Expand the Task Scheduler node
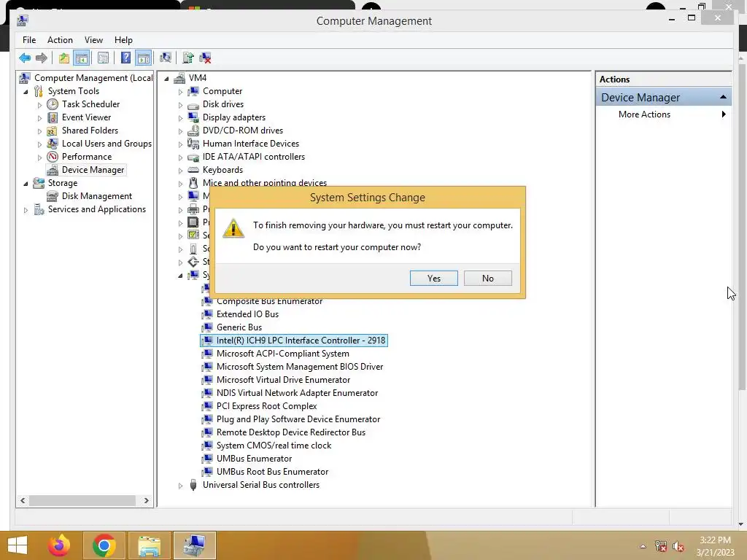The image size is (747, 560). pyautogui.click(x=39, y=105)
